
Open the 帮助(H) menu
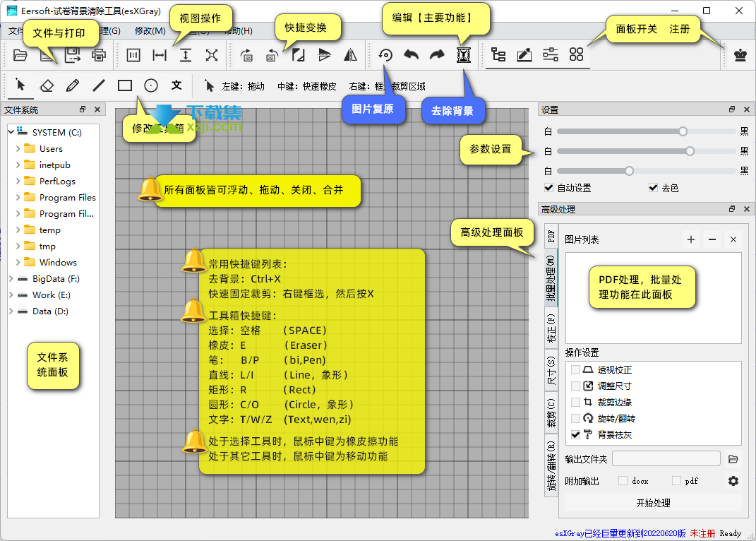[x=238, y=31]
